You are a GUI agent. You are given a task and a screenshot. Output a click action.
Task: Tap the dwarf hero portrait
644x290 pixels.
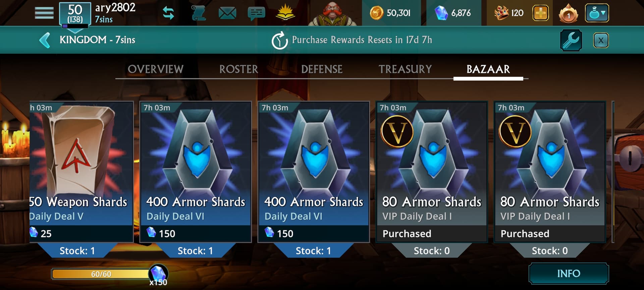coord(332,13)
